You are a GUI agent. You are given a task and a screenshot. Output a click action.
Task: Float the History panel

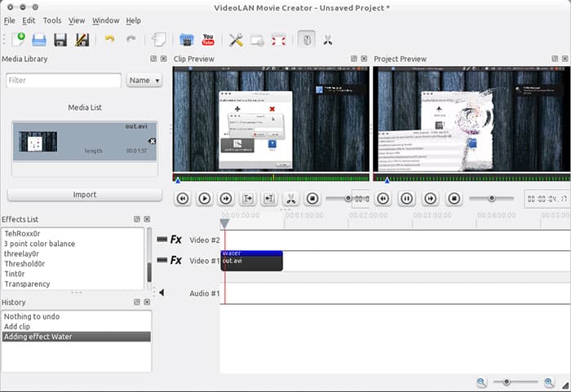(137, 302)
